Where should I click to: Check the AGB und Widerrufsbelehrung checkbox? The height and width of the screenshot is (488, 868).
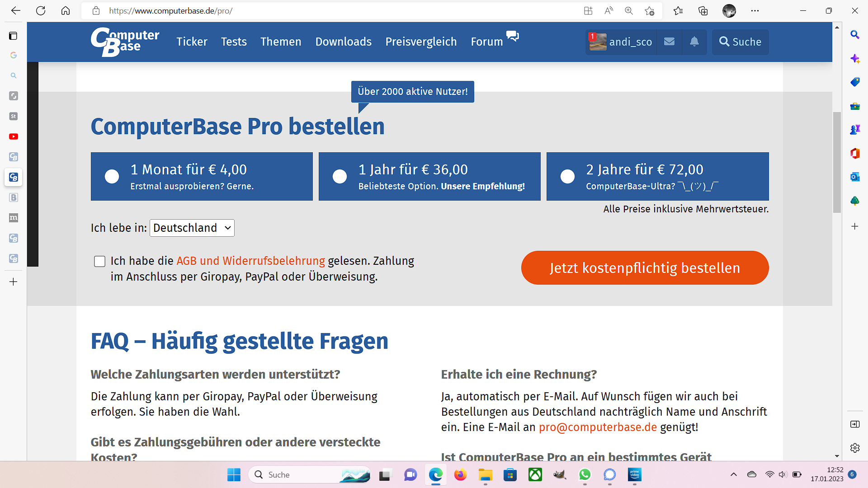pyautogui.click(x=99, y=261)
